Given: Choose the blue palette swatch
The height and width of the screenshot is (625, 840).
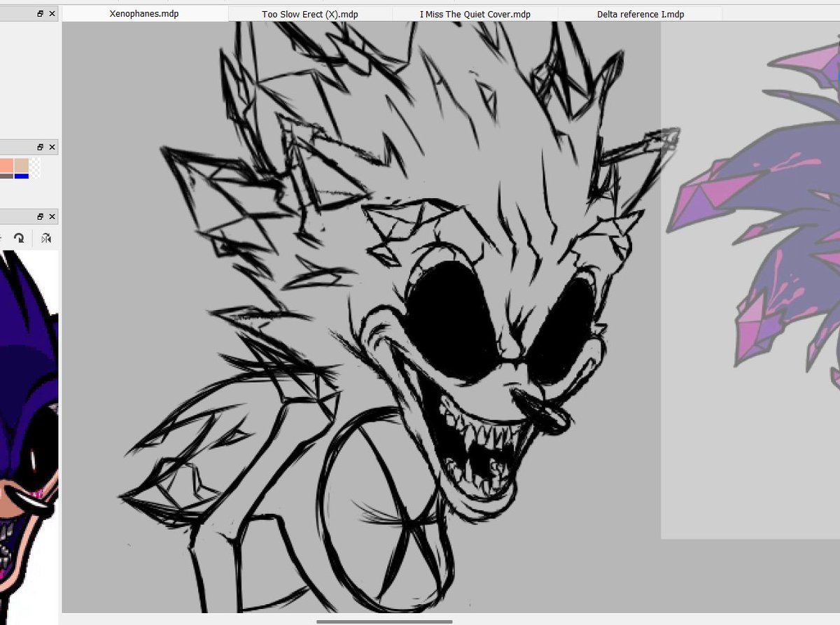Looking at the screenshot, I should point(22,176).
